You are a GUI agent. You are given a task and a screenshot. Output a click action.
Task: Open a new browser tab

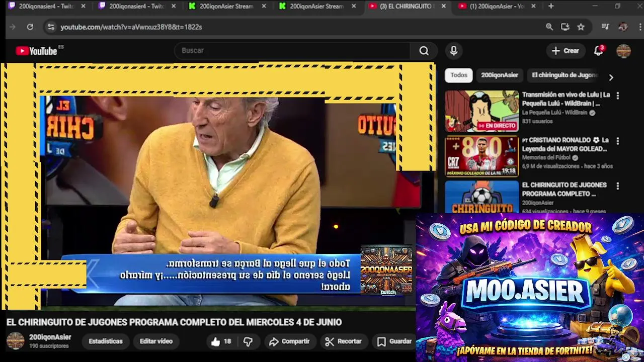coord(551,6)
